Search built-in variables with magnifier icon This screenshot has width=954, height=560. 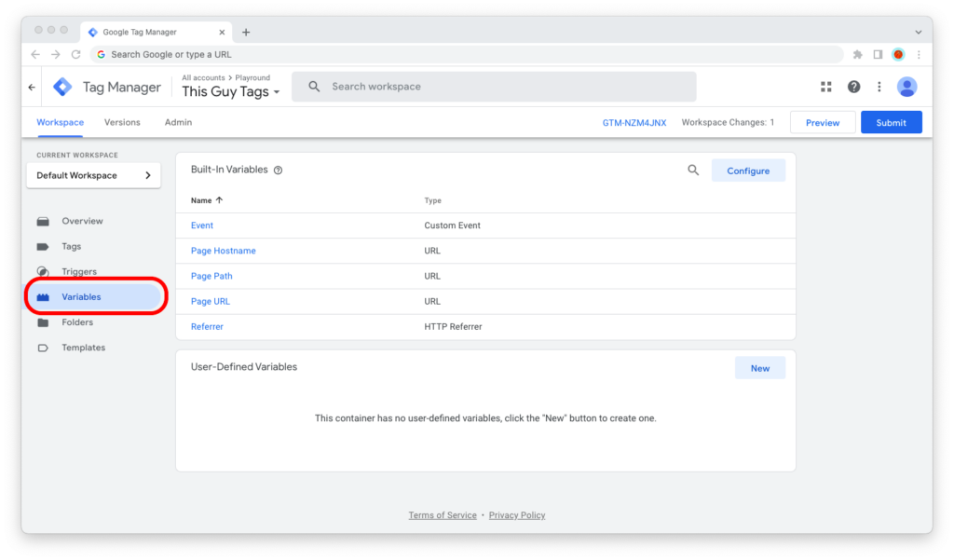693,171
